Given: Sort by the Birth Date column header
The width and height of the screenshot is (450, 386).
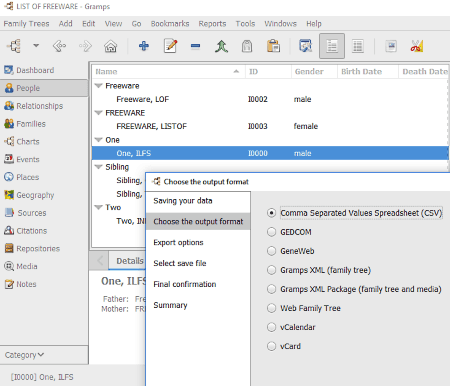Looking at the screenshot, I should click(x=368, y=71).
